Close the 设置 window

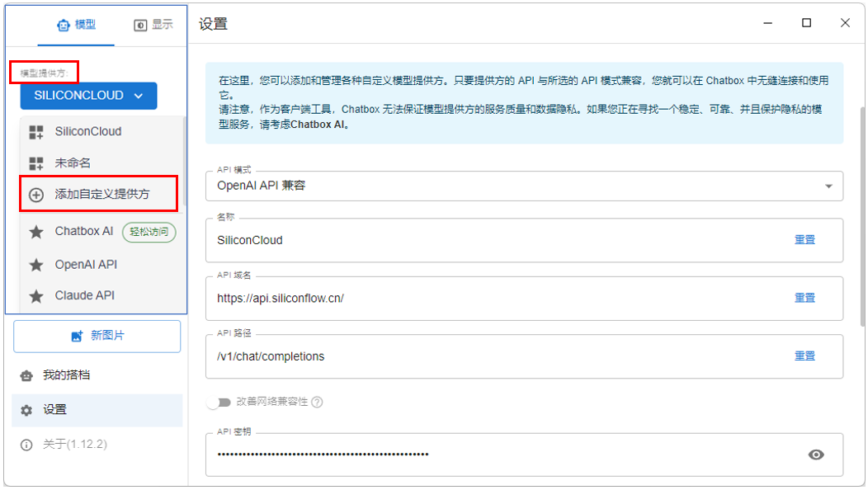(845, 23)
